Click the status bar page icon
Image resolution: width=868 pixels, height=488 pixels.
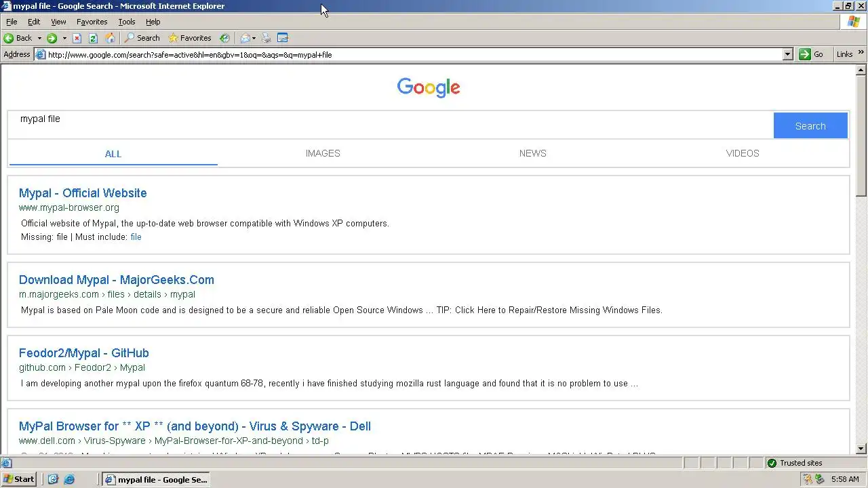6,464
